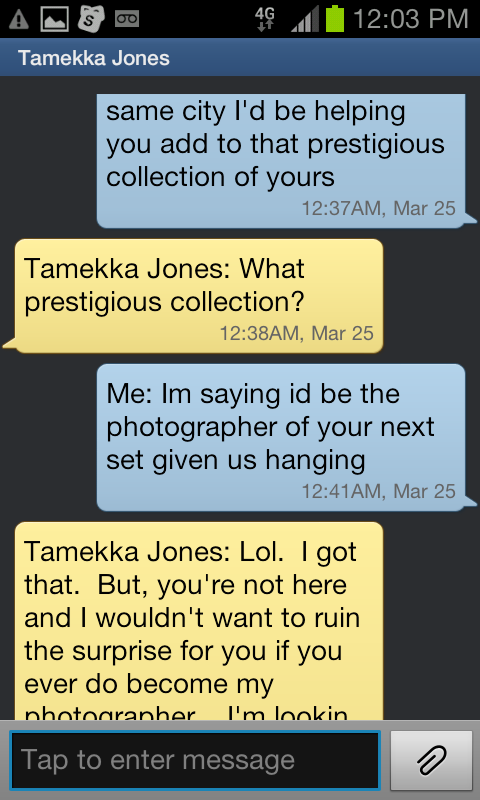Screen dimensions: 480x800
Task: Tap the 'Tap to enter message' field
Action: pos(195,760)
